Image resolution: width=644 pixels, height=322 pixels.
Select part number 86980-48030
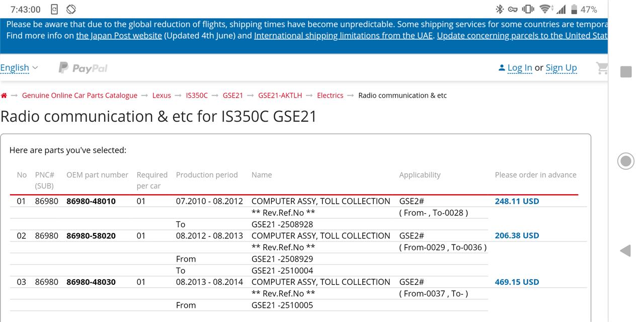91,282
